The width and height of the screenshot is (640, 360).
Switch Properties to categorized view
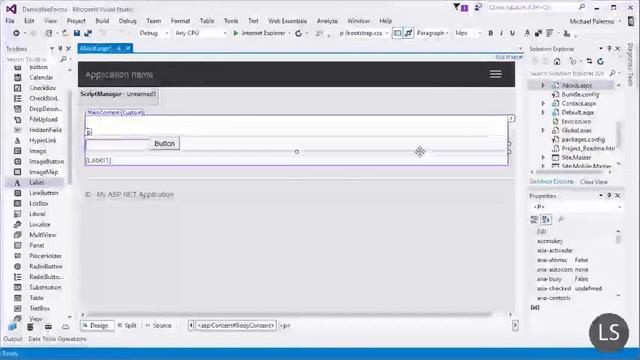pyautogui.click(x=534, y=220)
